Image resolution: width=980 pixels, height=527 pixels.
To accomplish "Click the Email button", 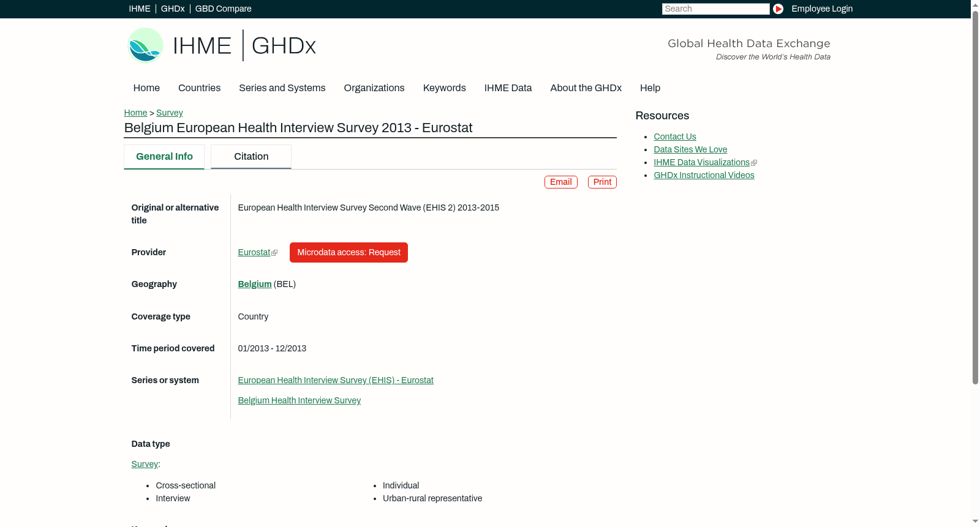I will (x=561, y=182).
